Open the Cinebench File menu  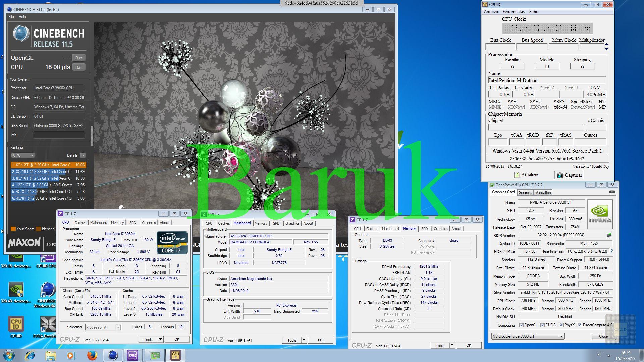[11, 17]
